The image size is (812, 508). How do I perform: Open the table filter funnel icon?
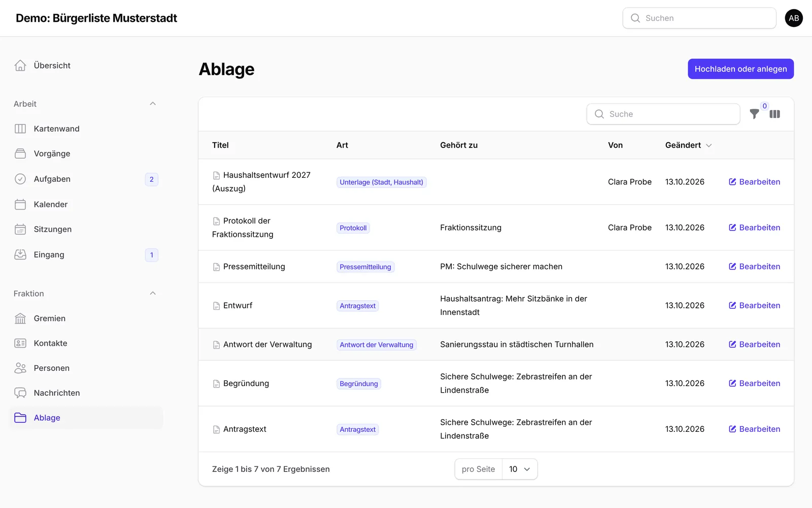pyautogui.click(x=755, y=114)
